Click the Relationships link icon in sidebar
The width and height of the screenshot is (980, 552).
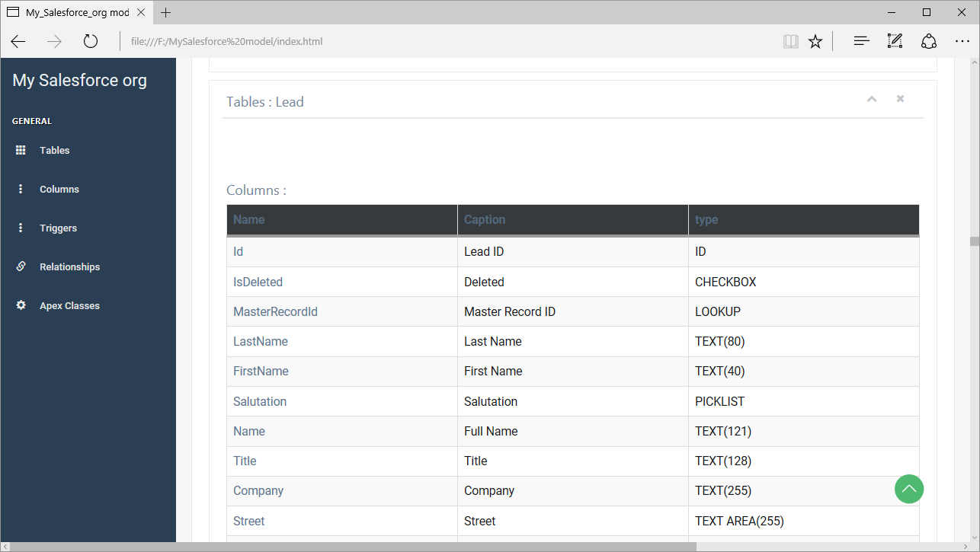(21, 266)
